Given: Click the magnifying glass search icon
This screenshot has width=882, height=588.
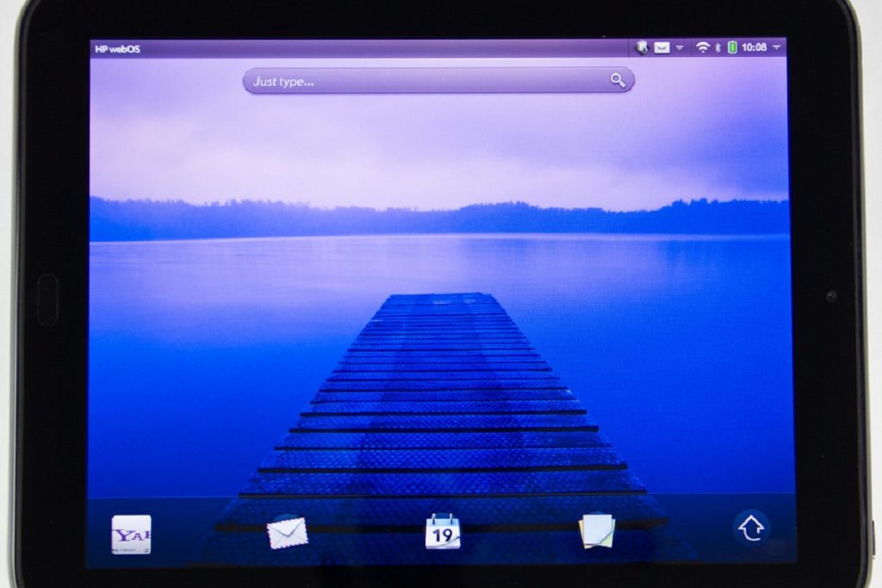Looking at the screenshot, I should (x=618, y=80).
